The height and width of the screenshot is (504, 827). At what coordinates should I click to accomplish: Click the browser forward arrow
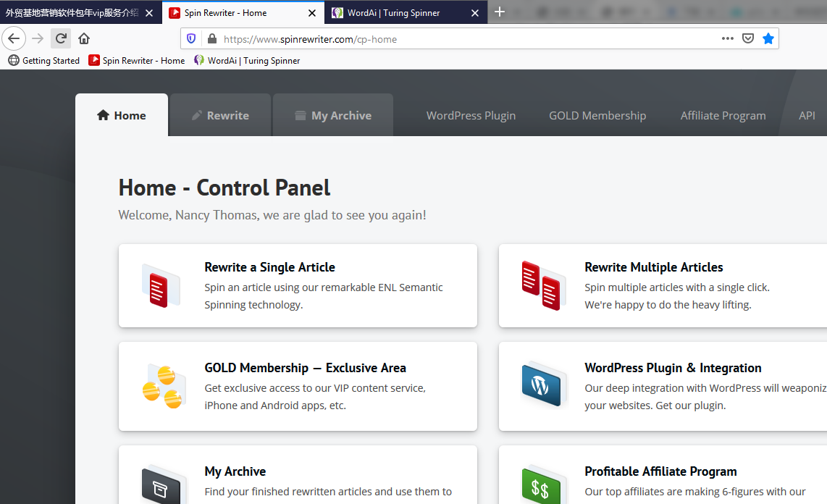tap(38, 38)
